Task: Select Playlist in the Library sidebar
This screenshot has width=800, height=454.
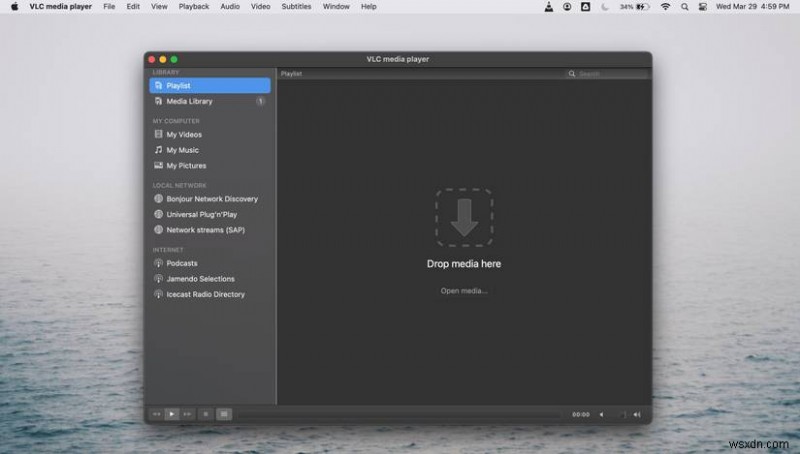Action: [210, 86]
